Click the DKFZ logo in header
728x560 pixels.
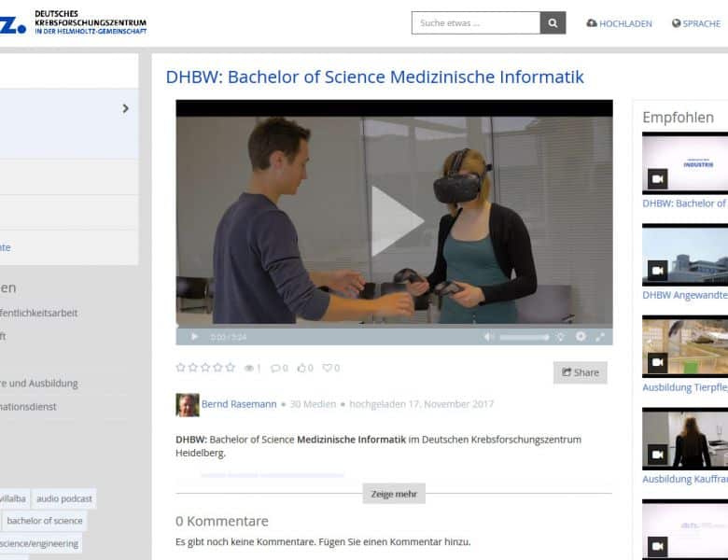click(74, 22)
